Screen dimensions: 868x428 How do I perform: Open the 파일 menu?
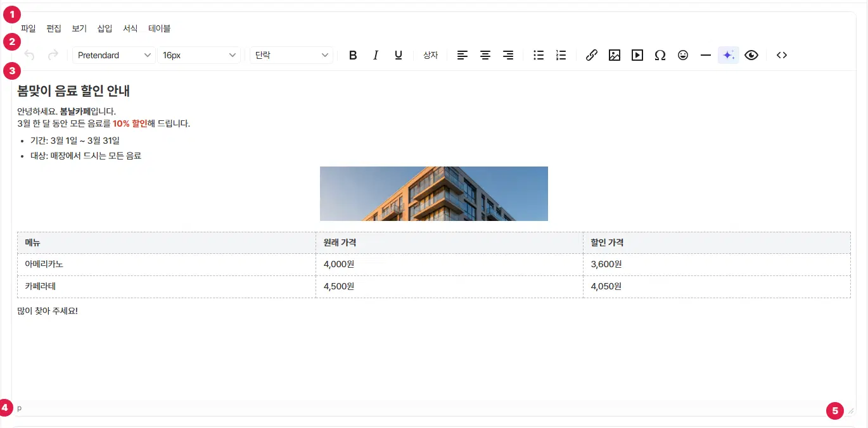point(29,28)
